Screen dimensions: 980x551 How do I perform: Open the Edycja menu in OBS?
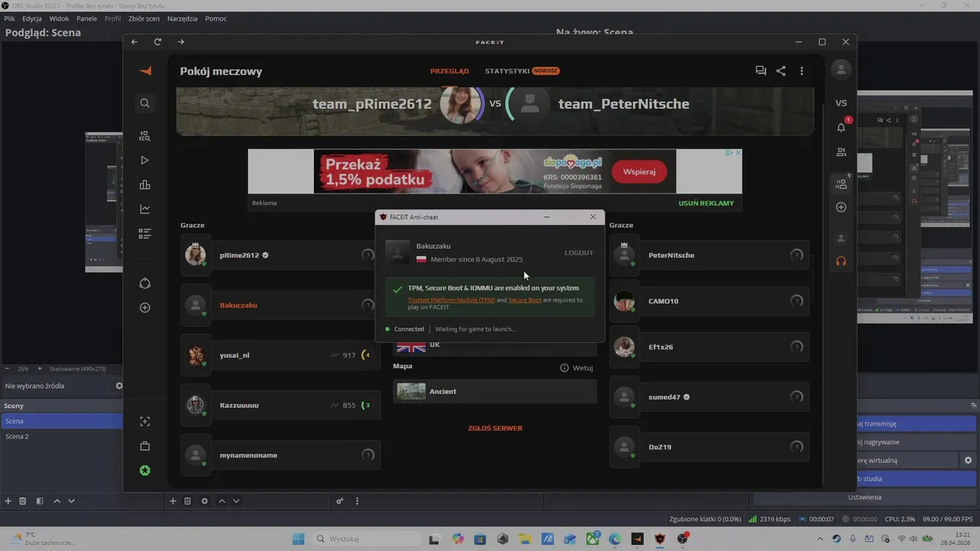[32, 18]
